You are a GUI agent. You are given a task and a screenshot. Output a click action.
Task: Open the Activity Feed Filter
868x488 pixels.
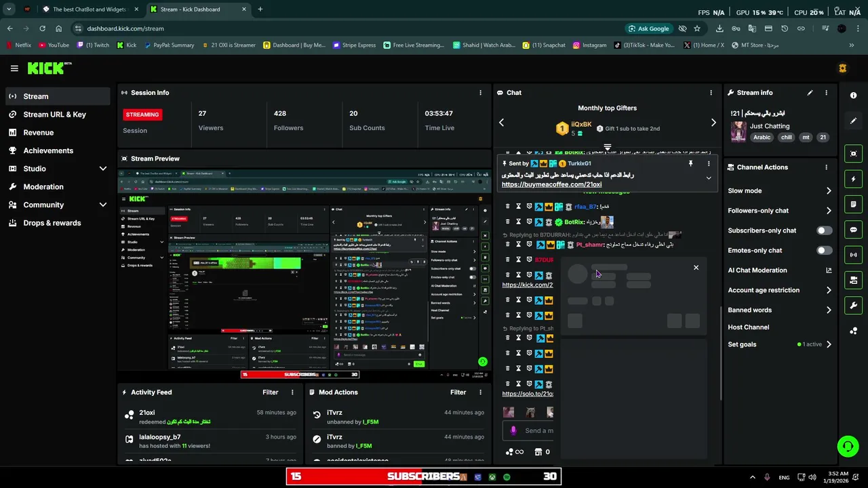270,392
